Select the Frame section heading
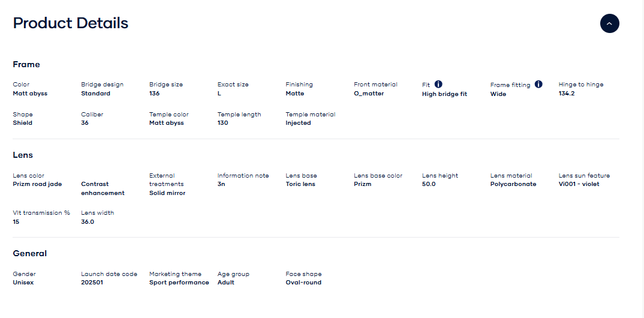 [26, 64]
